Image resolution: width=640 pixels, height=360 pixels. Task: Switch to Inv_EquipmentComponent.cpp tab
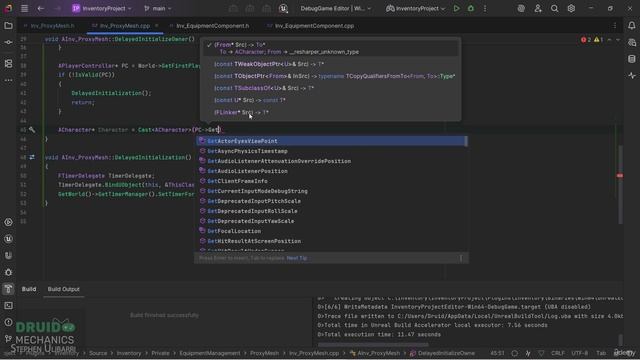[x=310, y=26]
